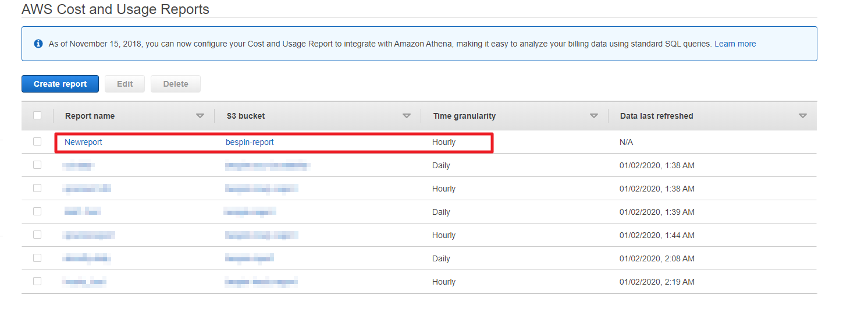Screen dimensions: 868x312
Task: Select checkbox for row refreshed at 1:39 AM
Action: click(37, 211)
